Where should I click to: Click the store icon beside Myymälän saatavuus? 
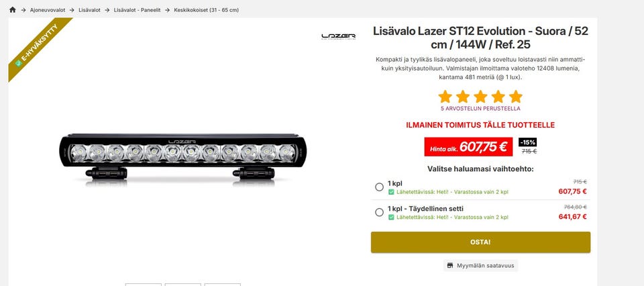[449, 265]
